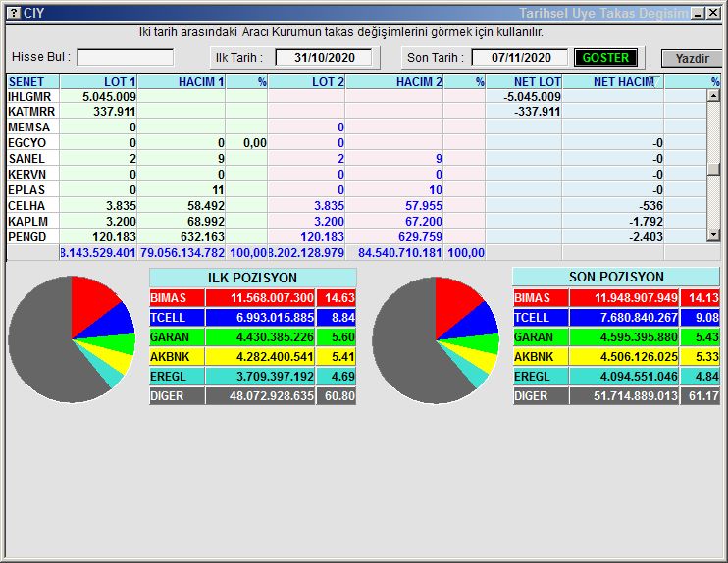The height and width of the screenshot is (563, 728).
Task: Sort by NET HACIM column header
Action: click(x=613, y=82)
